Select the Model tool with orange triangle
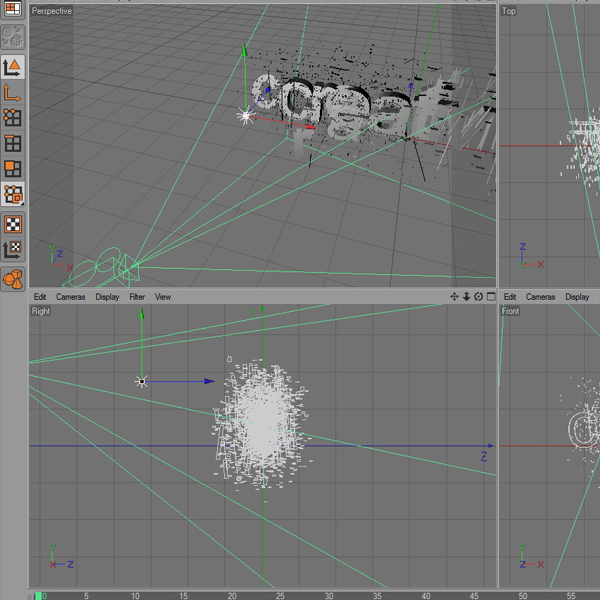 coord(13,67)
